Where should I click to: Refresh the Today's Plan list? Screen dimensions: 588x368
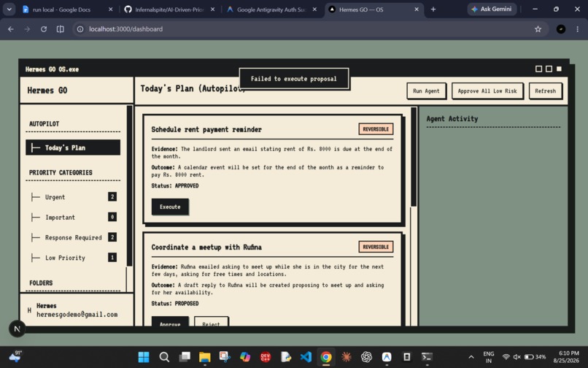tap(545, 91)
